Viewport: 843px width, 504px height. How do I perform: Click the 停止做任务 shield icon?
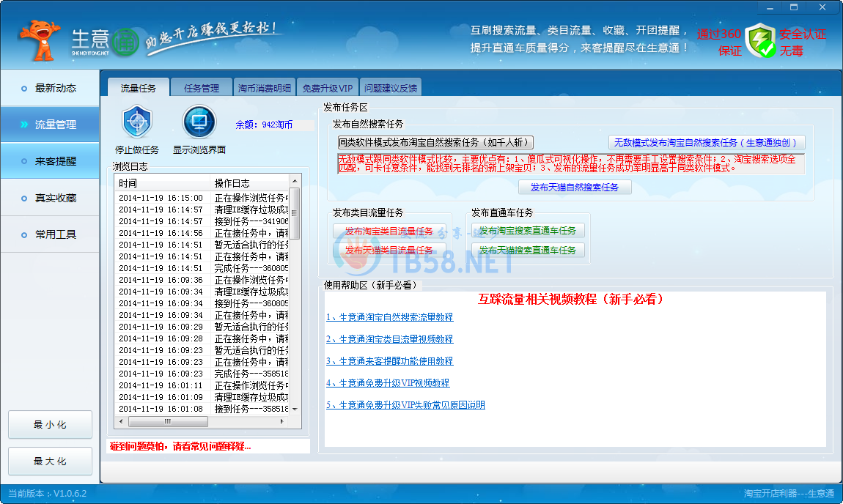(137, 122)
